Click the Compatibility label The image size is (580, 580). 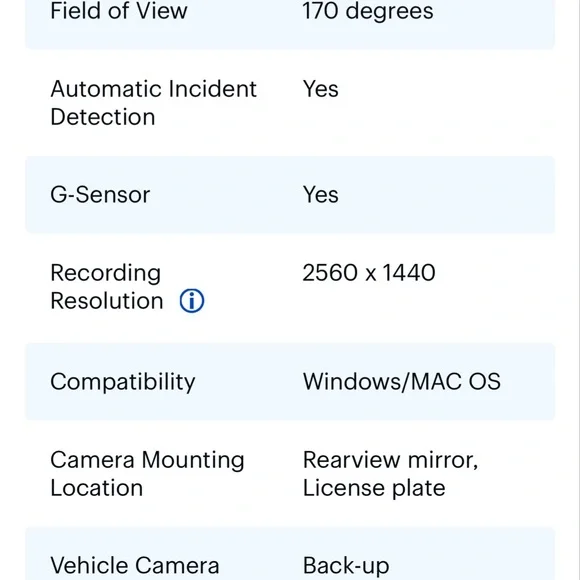[x=123, y=381]
